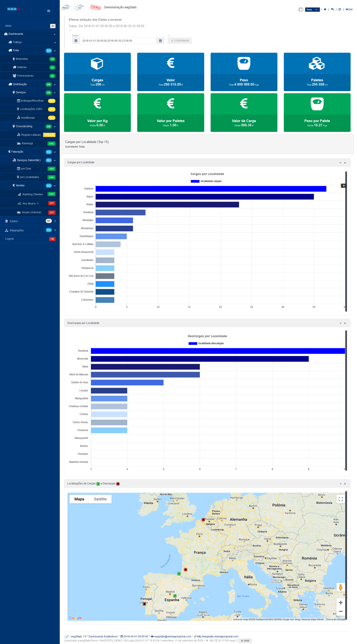Collapse the Faturação sidebar section
Viewport: 357px width, 644px height.
tap(30, 152)
